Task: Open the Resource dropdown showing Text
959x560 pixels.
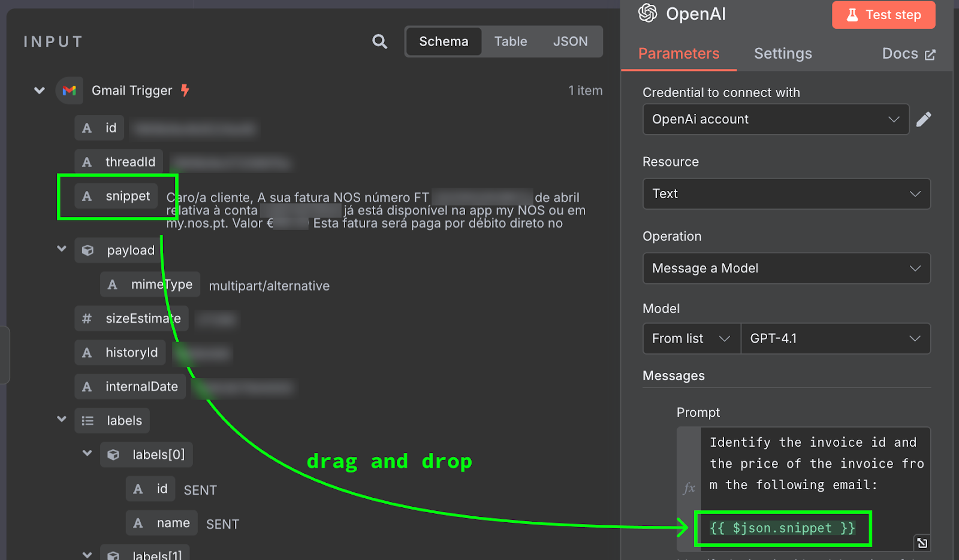Action: (786, 193)
